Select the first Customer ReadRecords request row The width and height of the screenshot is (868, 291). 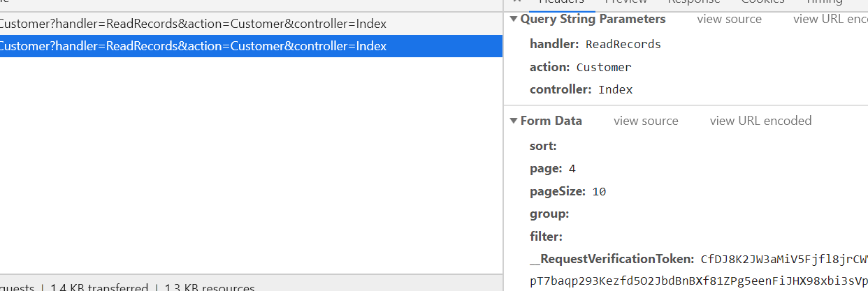[x=193, y=24]
